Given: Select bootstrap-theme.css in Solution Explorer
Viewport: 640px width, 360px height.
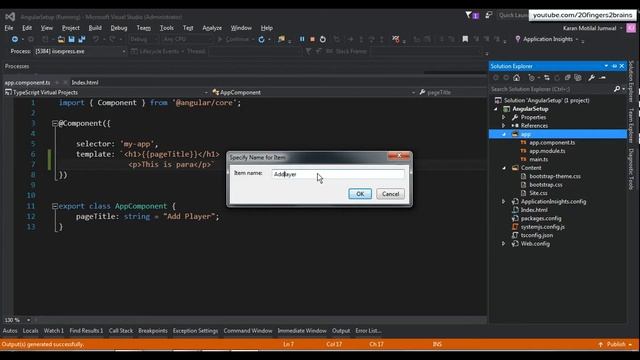Looking at the screenshot, I should tap(555, 176).
